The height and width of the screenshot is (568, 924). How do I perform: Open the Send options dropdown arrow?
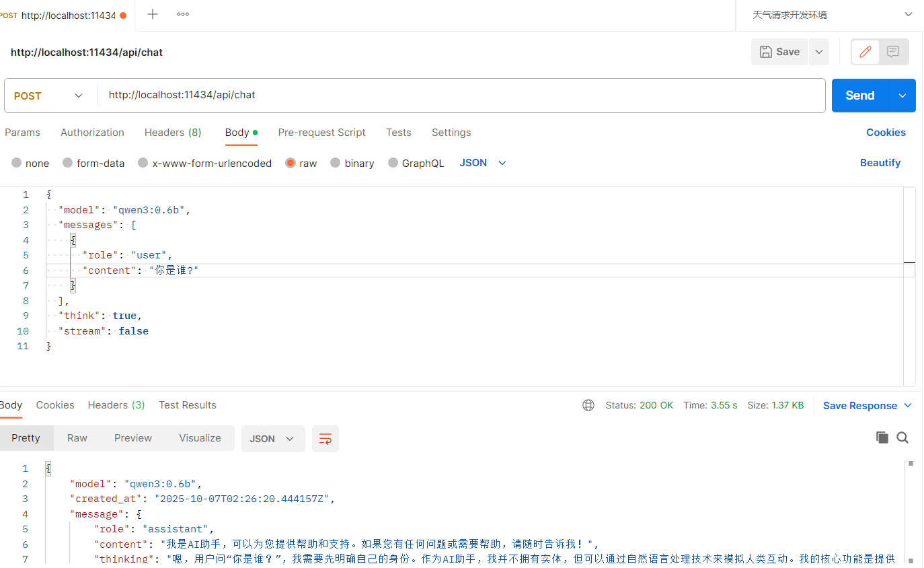coord(902,96)
